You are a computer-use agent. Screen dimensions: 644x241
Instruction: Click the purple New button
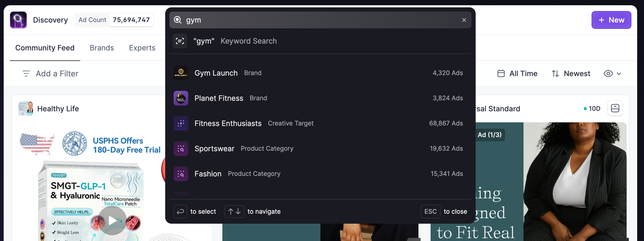[611, 20]
